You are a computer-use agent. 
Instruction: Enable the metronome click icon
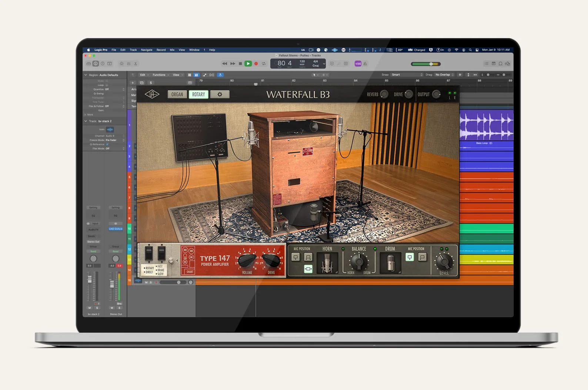pos(365,64)
